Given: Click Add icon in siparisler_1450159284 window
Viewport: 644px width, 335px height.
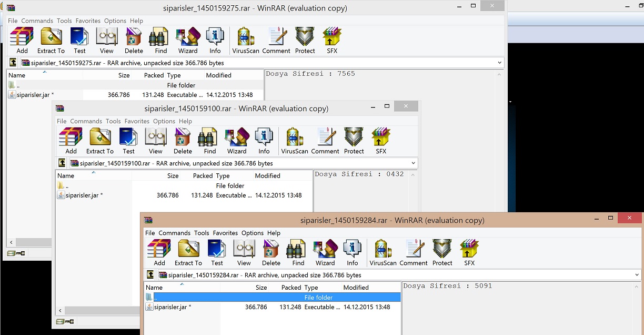Looking at the screenshot, I should [159, 252].
